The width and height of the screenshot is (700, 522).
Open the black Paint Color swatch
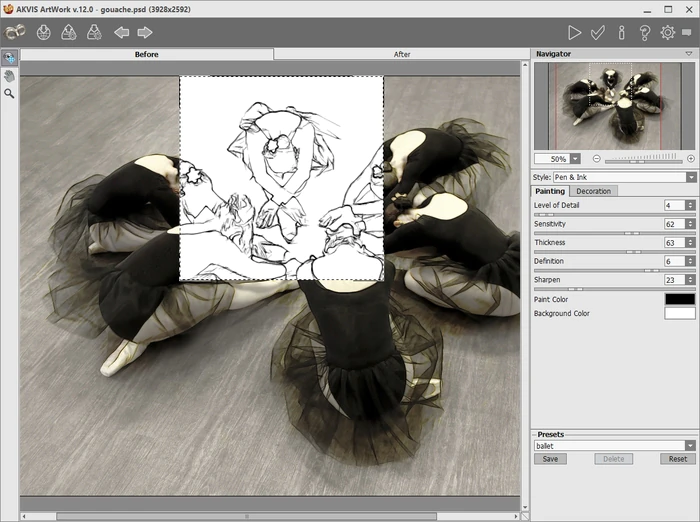tap(679, 299)
